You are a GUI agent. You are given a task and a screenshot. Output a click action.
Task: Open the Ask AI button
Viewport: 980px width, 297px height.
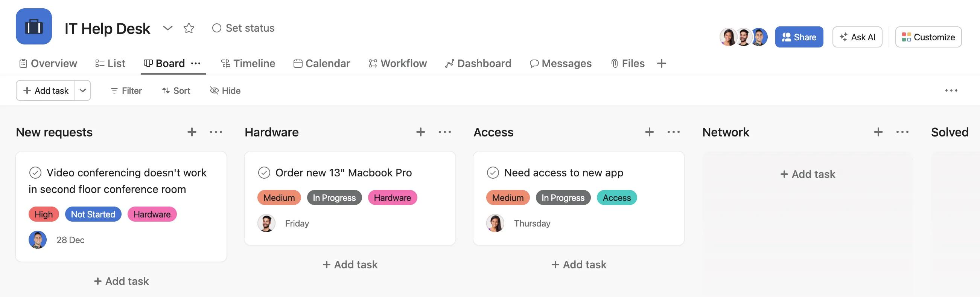pos(857,37)
